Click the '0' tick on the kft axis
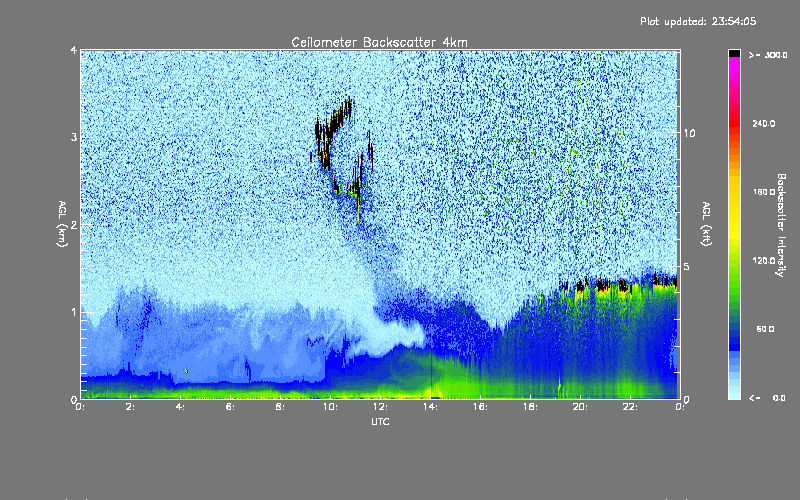The width and height of the screenshot is (800, 500). 687,399
